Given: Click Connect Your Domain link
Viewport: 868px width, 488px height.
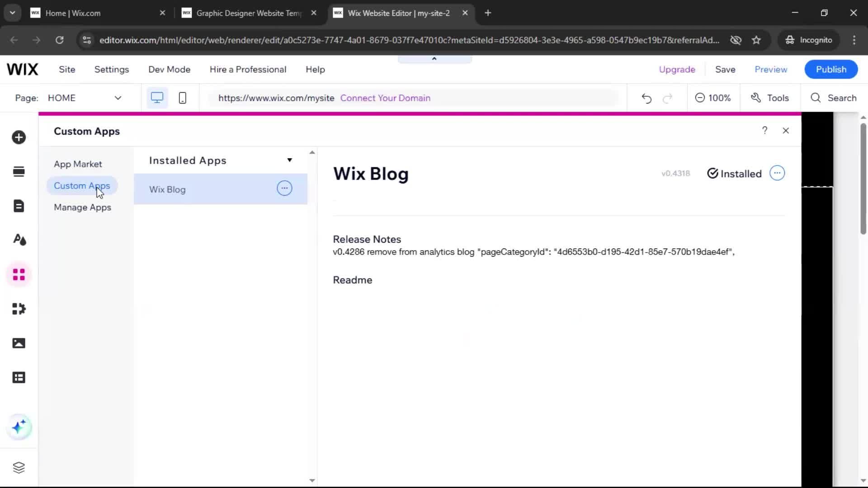Looking at the screenshot, I should [385, 98].
